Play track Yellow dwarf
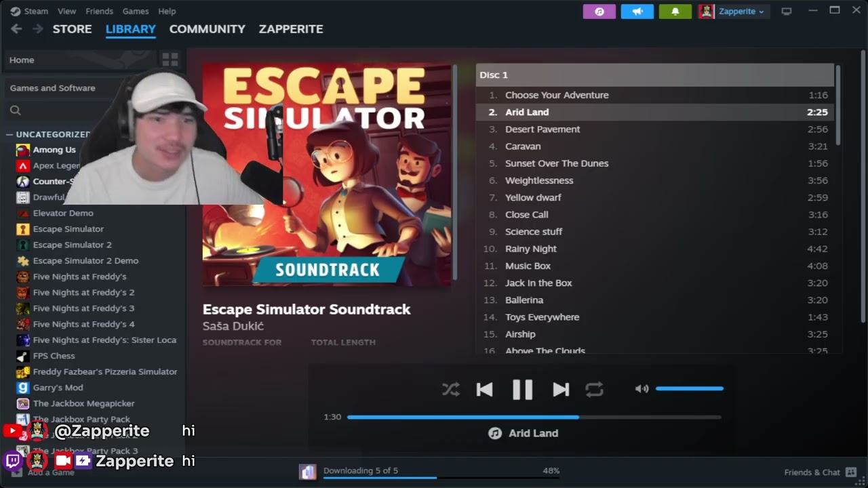 [x=655, y=197]
